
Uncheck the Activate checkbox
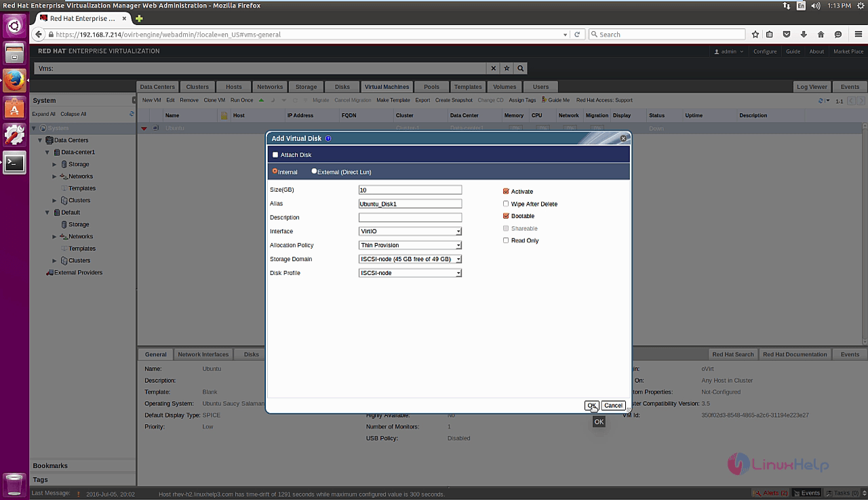pos(506,192)
